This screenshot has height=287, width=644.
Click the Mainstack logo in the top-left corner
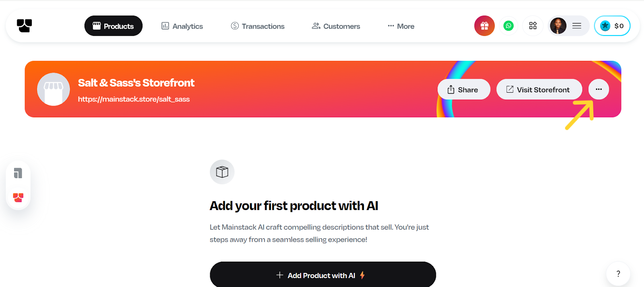(24, 25)
